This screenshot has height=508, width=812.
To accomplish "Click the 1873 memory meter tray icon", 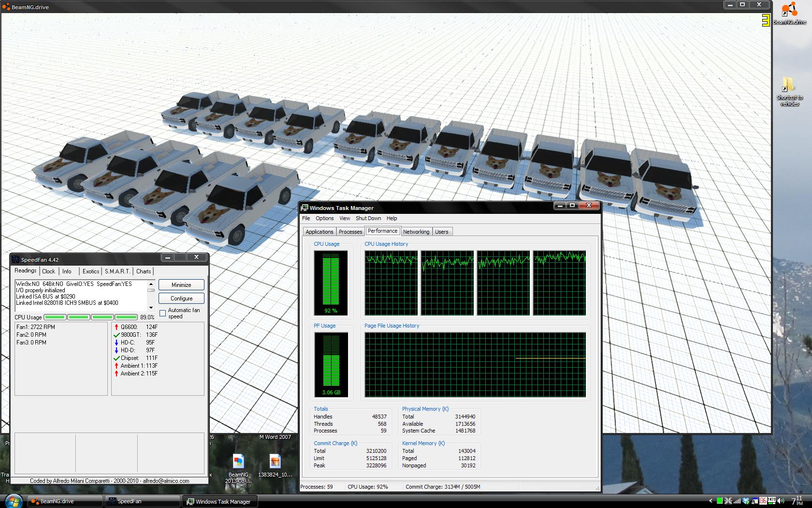I will (x=771, y=501).
